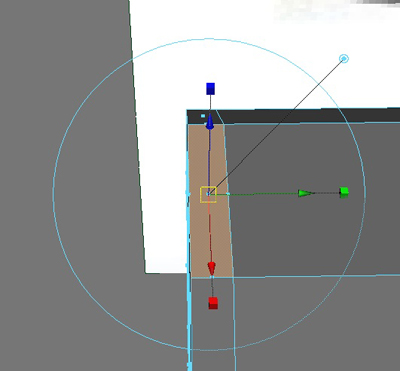Image resolution: width=400 pixels, height=371 pixels.
Task: Click the green Y-axis scale cube handle
Action: click(344, 192)
